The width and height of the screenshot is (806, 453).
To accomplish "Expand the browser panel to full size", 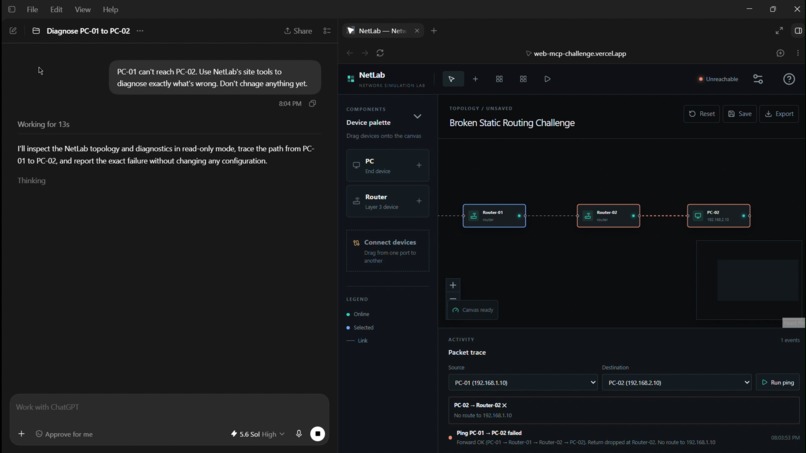I will 779,31.
